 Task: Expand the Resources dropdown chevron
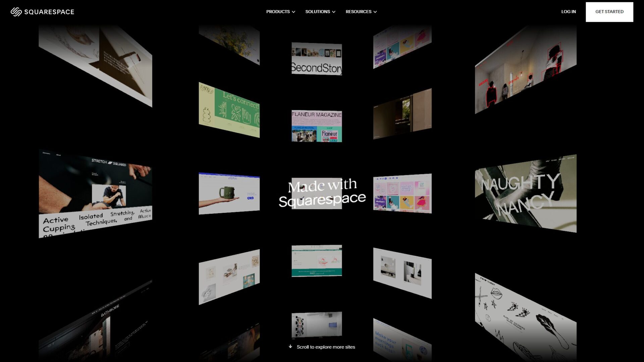375,11
